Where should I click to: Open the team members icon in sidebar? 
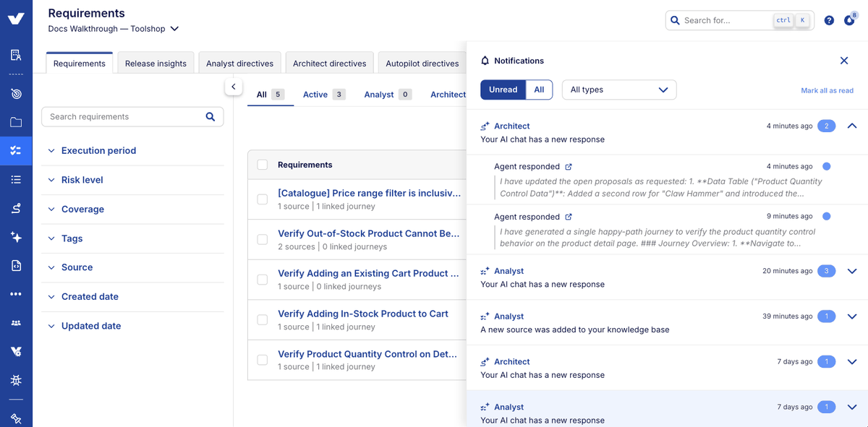pos(16,323)
